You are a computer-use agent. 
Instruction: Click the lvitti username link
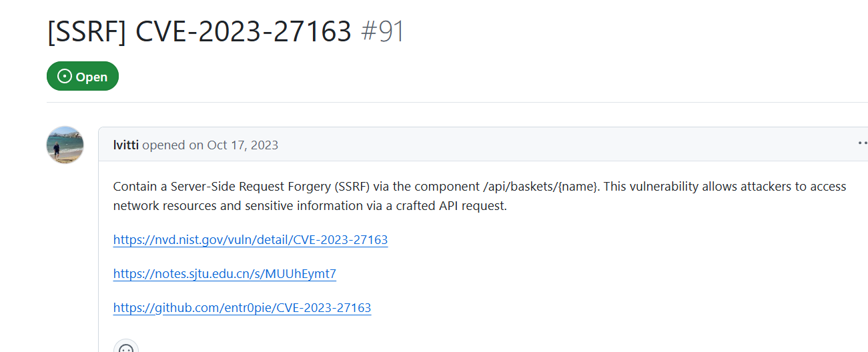[126, 145]
